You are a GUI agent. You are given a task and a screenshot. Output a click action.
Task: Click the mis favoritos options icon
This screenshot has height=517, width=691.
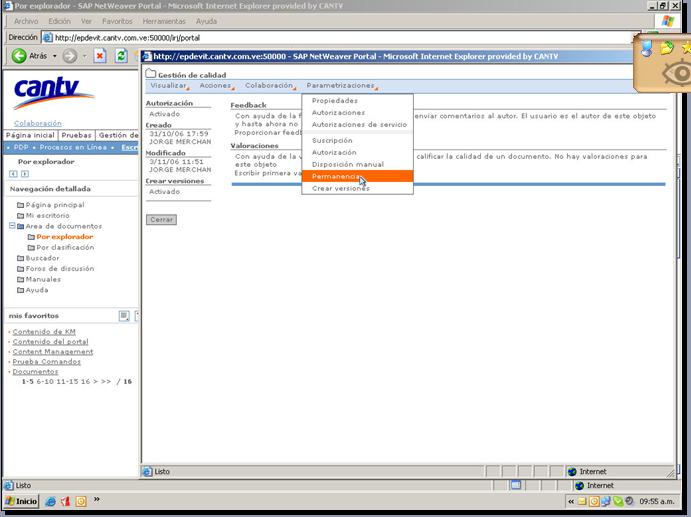(124, 316)
